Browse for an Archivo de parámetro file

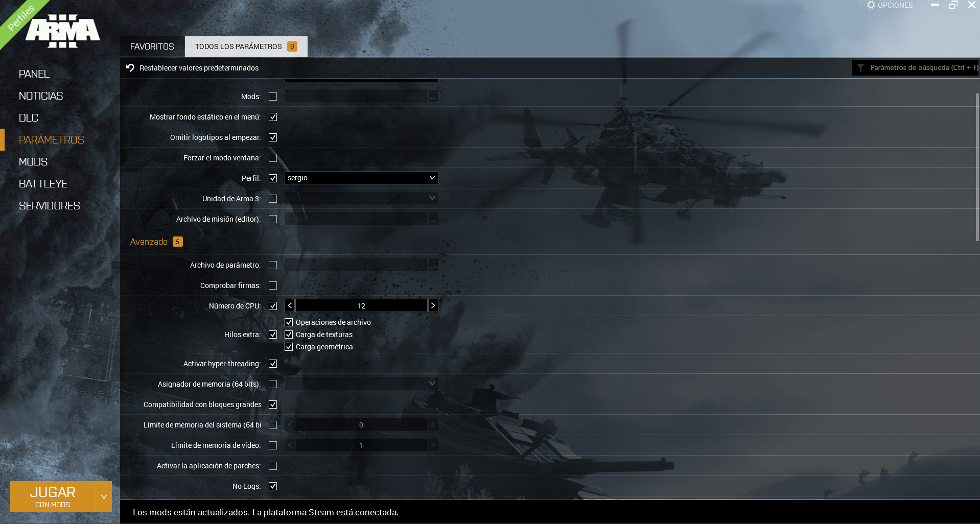click(x=432, y=265)
